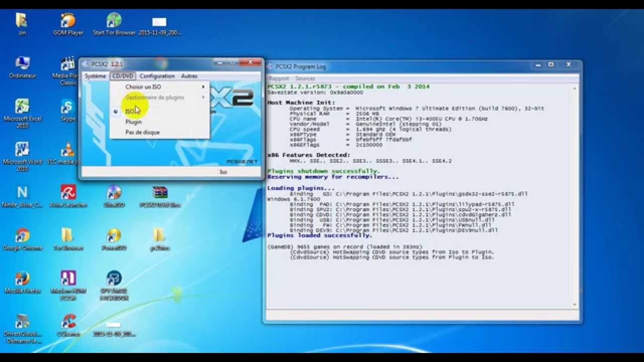Click the scroll down arrow in Program Log

575,304
